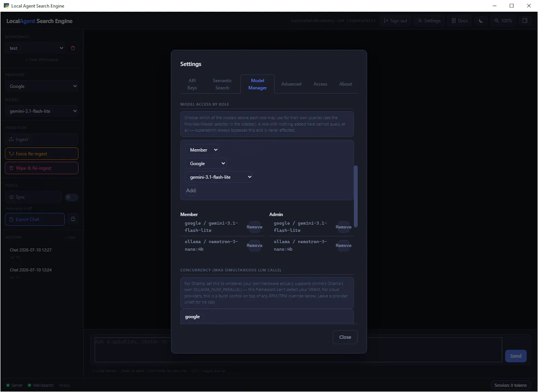538x392 pixels.
Task: Select the Model Manager tab
Action: [x=258, y=84]
